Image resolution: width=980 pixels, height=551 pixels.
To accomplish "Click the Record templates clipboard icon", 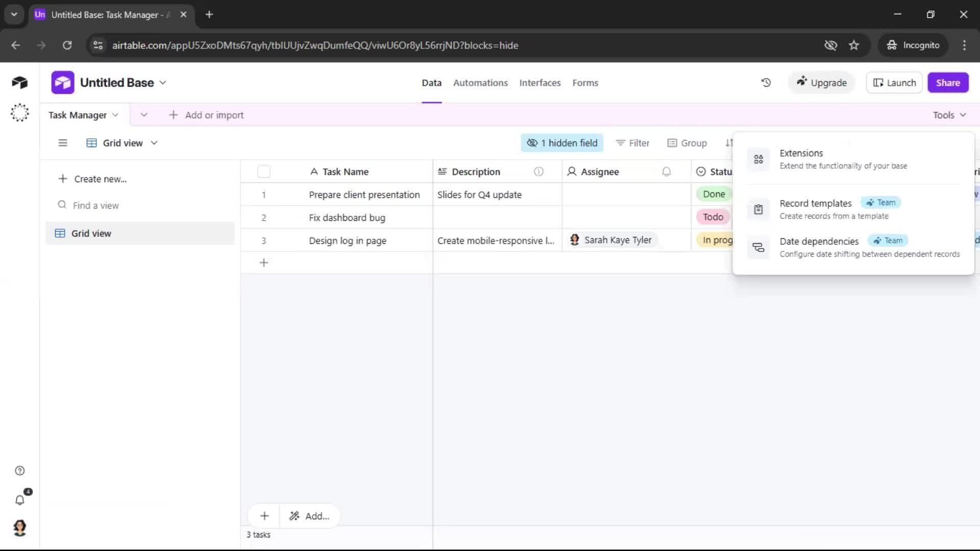I will pos(758,210).
